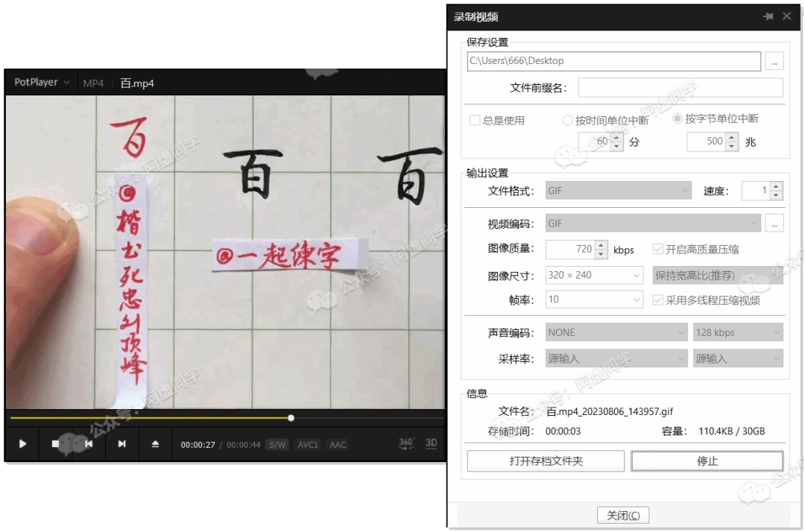The width and height of the screenshot is (805, 532).
Task: Click the MP4 format label in title bar
Action: tap(93, 83)
